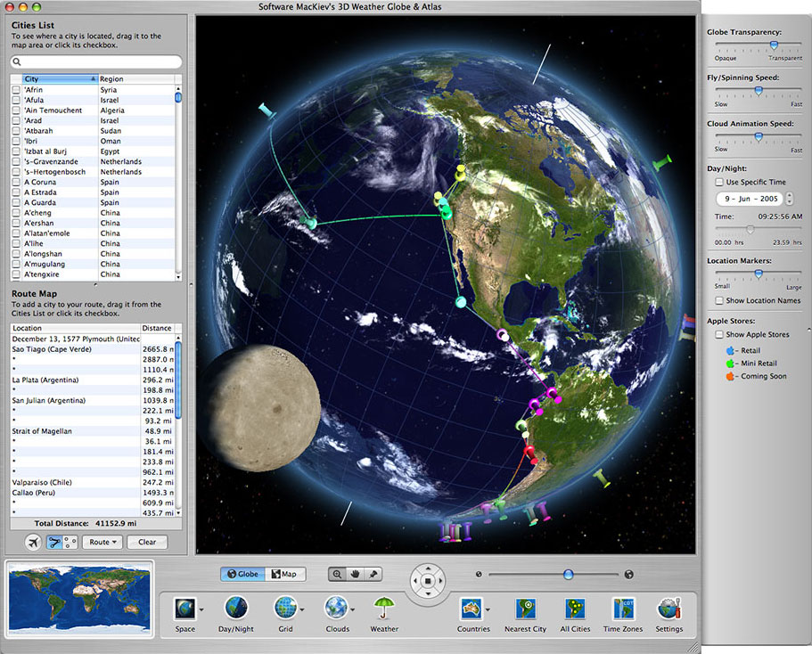812x654 pixels.
Task: Click the orange Coming Soon apple icon
Action: click(x=730, y=377)
